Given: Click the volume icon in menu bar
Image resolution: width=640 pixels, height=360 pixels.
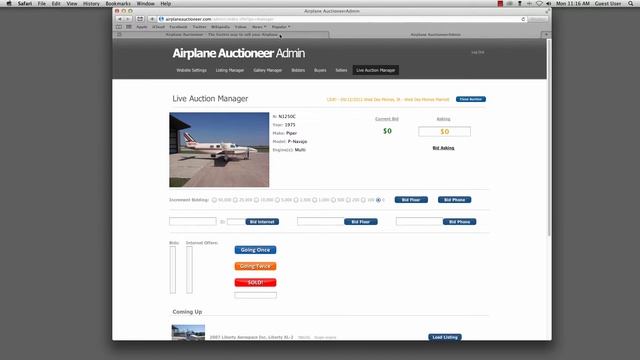Looking at the screenshot, I should [x=549, y=3].
